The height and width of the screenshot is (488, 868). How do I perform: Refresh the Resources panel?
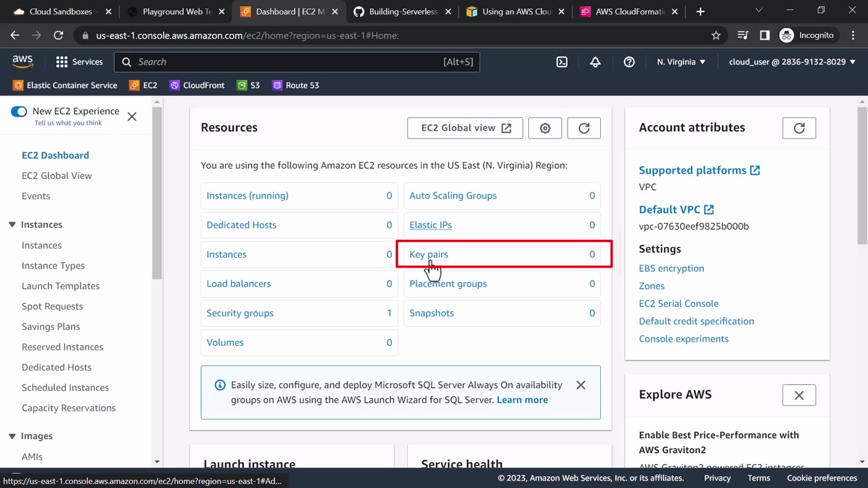tap(584, 128)
